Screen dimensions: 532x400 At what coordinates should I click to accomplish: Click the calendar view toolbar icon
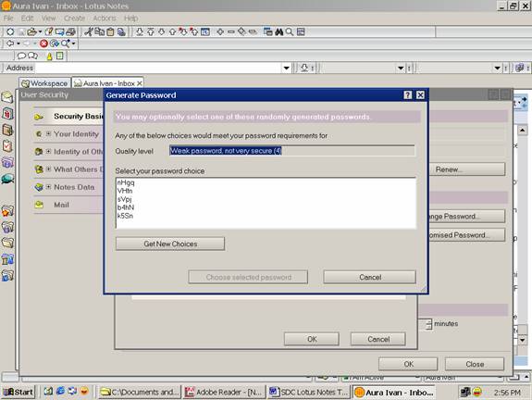tap(205, 31)
